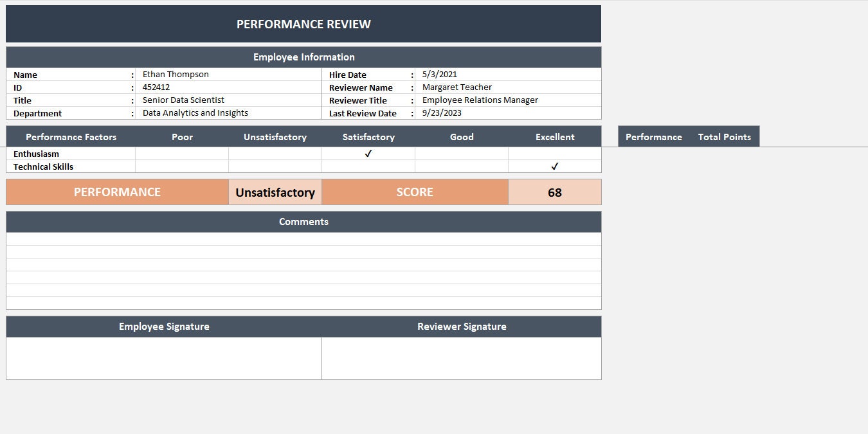The width and height of the screenshot is (868, 434).
Task: Toggle the Satisfactory checkmark for Enthusiasm
Action: (368, 153)
